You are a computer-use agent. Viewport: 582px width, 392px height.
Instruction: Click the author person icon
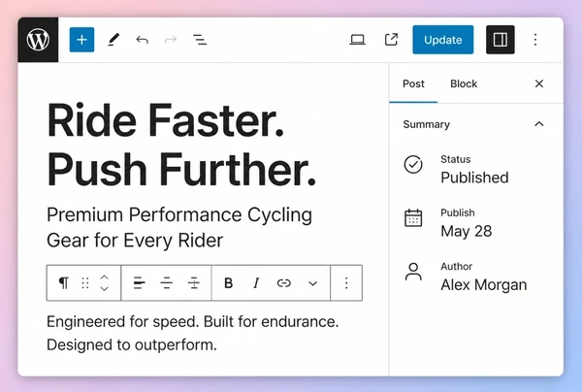click(x=413, y=272)
